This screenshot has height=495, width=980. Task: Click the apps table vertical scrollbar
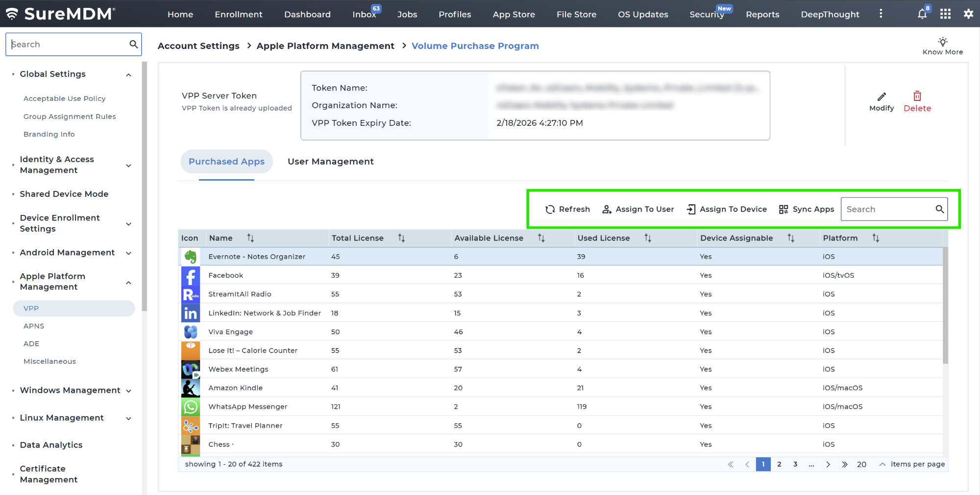click(x=945, y=306)
